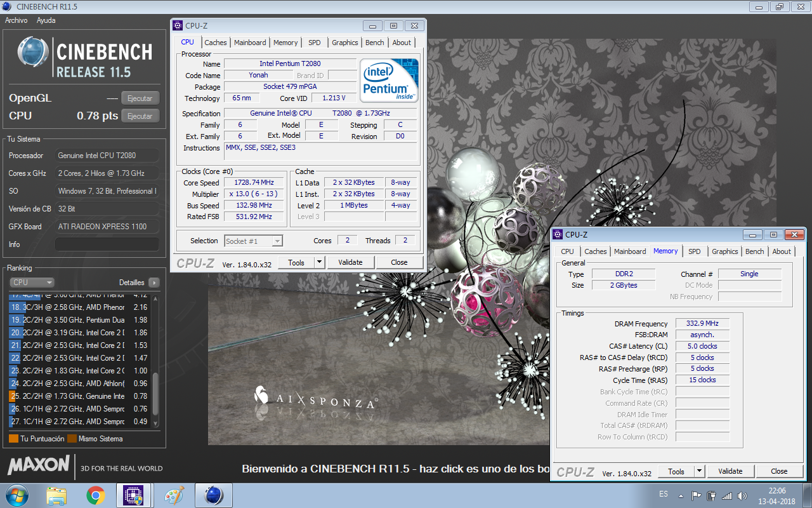The image size is (812, 508).
Task: Open the Windows Start menu
Action: (x=16, y=495)
